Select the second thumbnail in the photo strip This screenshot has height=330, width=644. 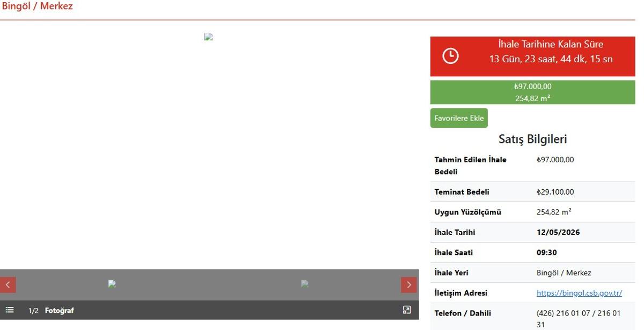pyautogui.click(x=305, y=284)
